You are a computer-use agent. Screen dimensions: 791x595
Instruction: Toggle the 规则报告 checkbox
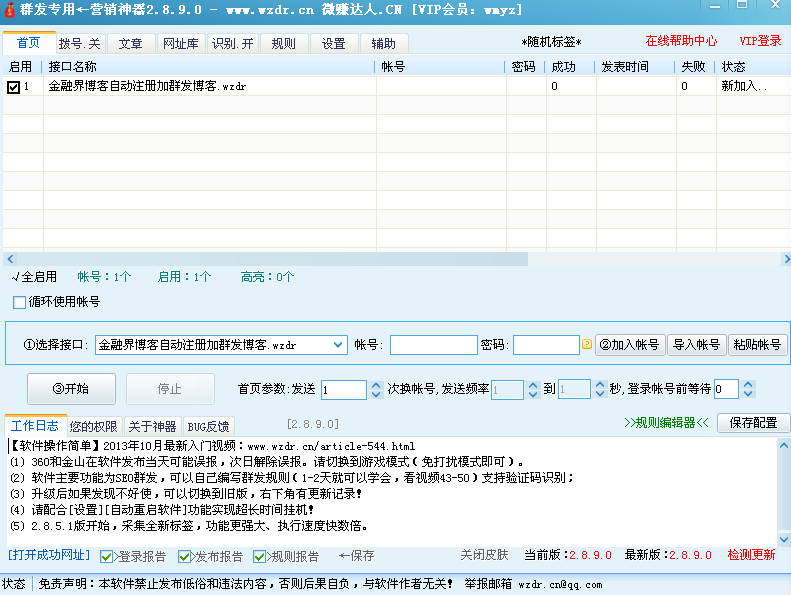[x=259, y=557]
